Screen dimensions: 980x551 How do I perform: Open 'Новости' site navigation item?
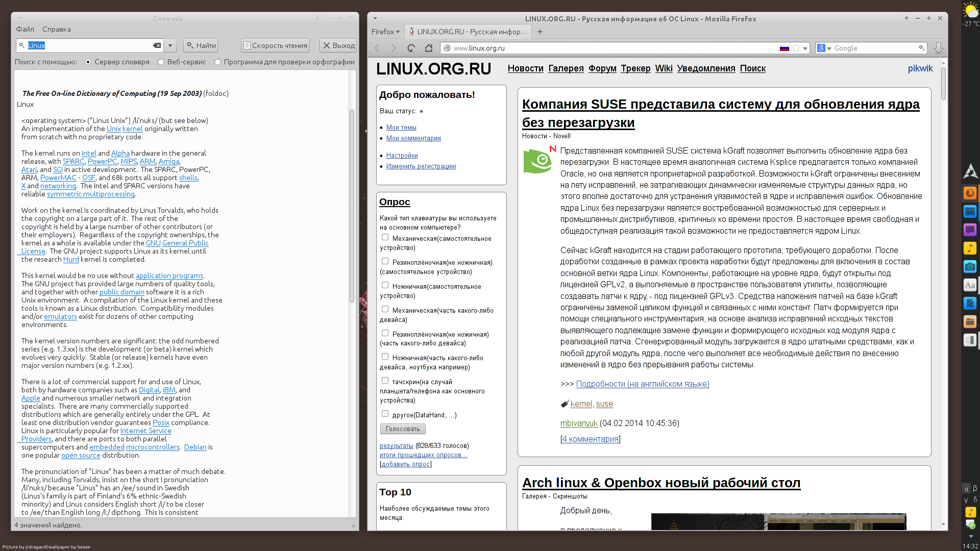(x=525, y=68)
